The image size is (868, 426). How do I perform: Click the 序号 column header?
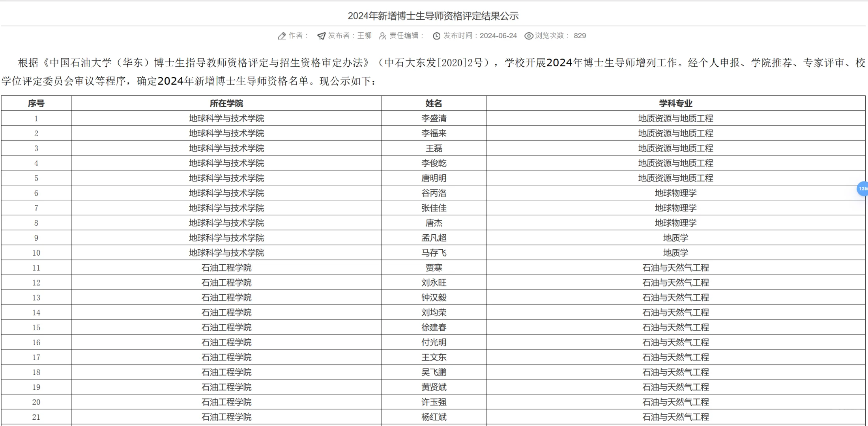[36, 103]
